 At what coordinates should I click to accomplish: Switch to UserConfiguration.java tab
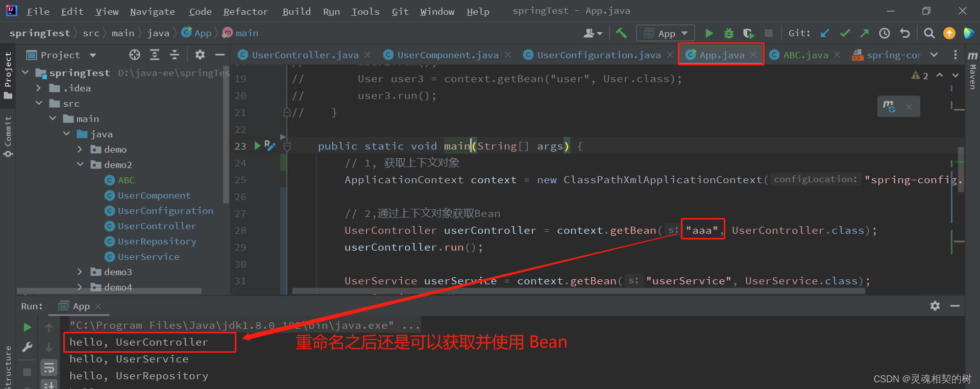click(599, 55)
